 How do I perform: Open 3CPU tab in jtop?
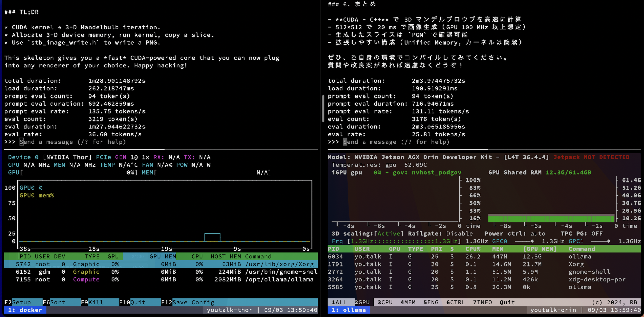[x=385, y=302]
